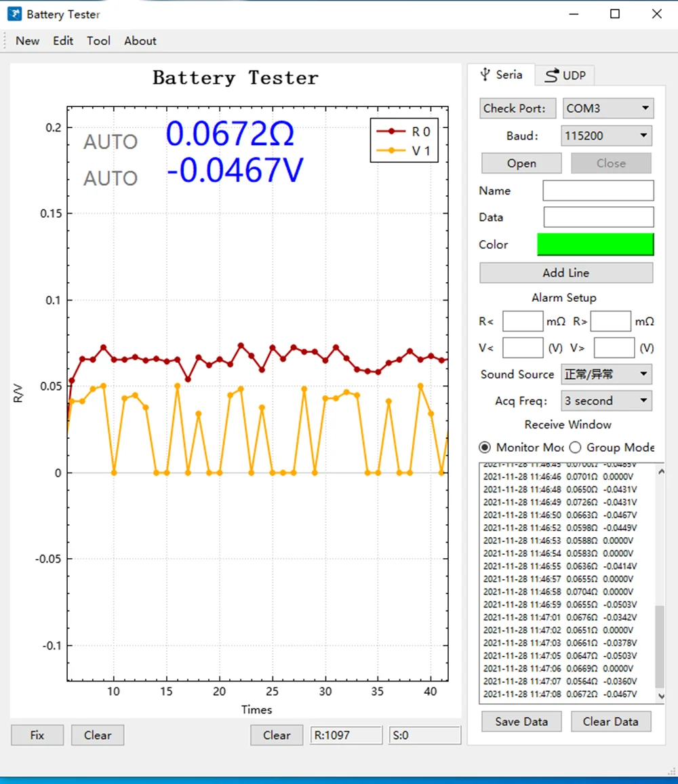Click the orange V 1 legend marker
The image size is (678, 784).
391,151
